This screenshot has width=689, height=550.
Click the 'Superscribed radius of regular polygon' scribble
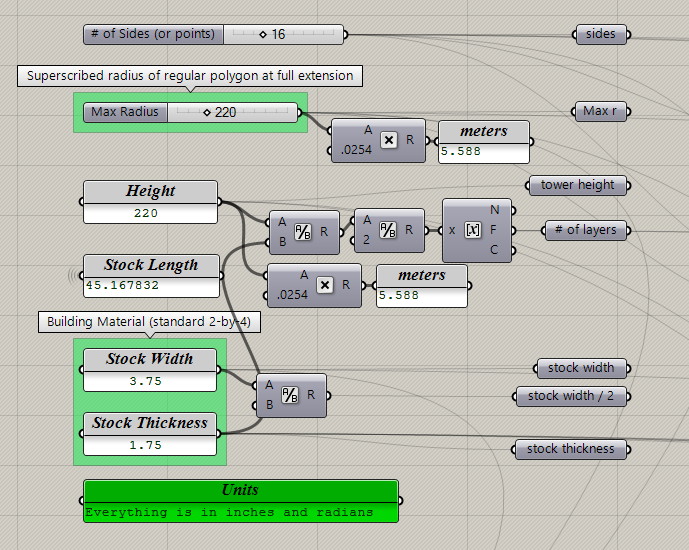pos(190,76)
